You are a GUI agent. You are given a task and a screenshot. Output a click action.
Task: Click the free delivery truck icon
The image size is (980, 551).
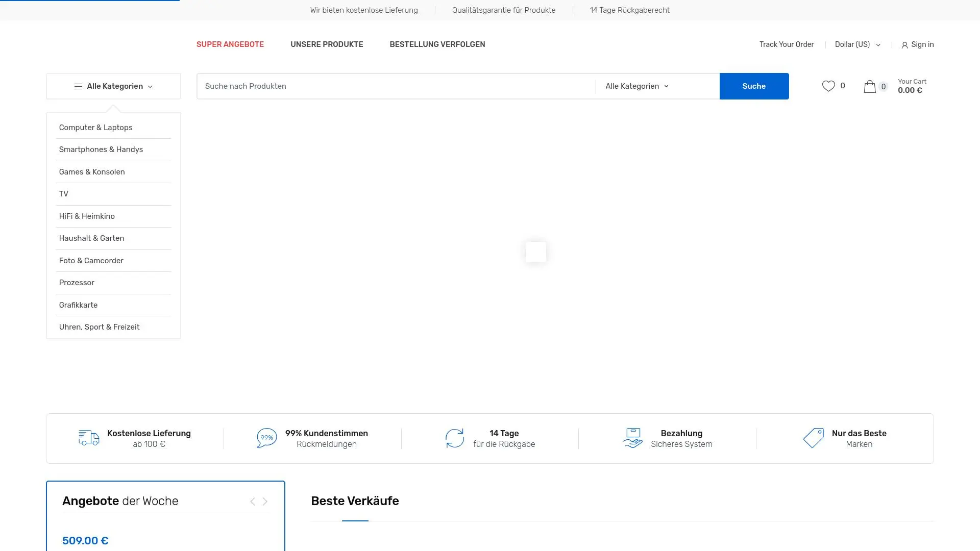coord(89,438)
